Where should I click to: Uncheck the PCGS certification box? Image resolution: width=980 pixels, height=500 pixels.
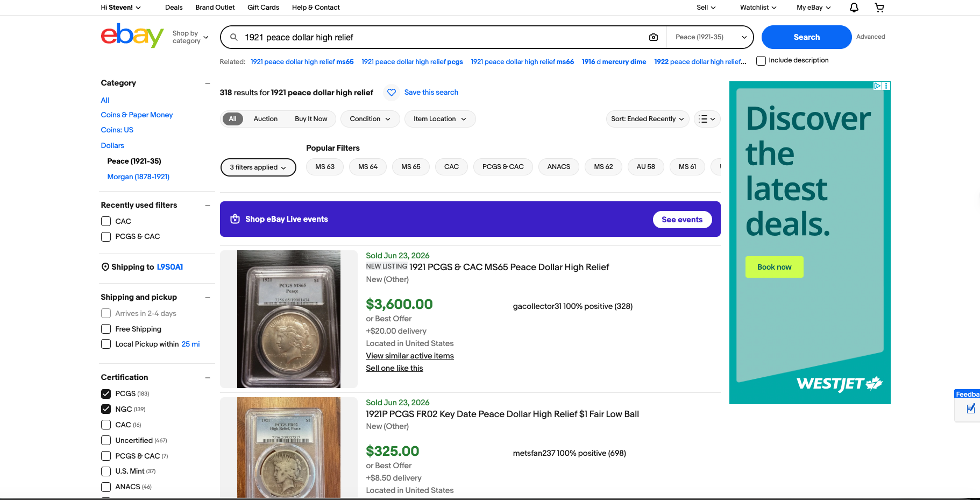[x=106, y=393]
